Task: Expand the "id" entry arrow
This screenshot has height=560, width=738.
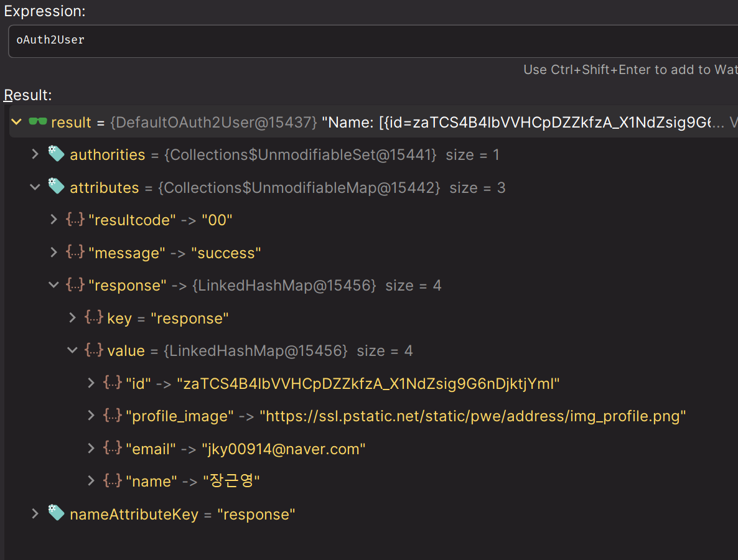Action: point(91,383)
